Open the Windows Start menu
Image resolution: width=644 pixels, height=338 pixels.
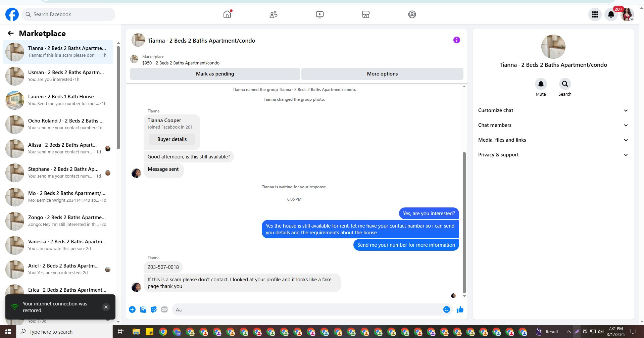tap(8, 332)
